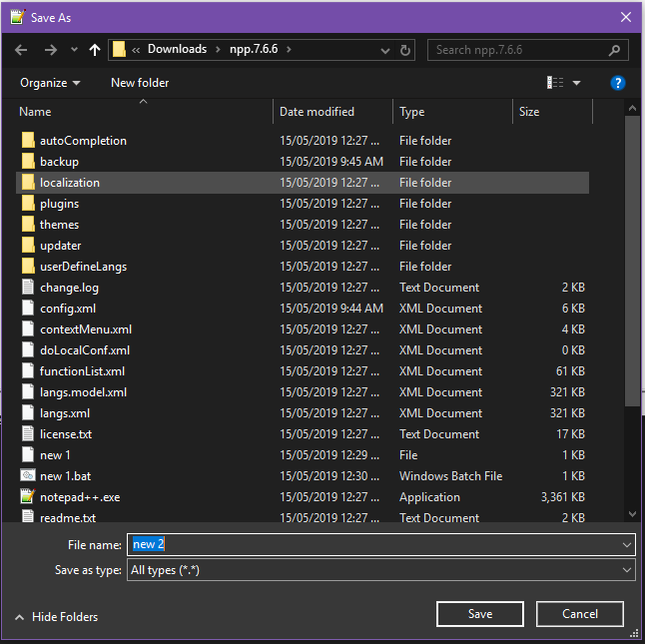The width and height of the screenshot is (645, 644).
Task: Open the view options dropdown arrow
Action: (x=577, y=83)
